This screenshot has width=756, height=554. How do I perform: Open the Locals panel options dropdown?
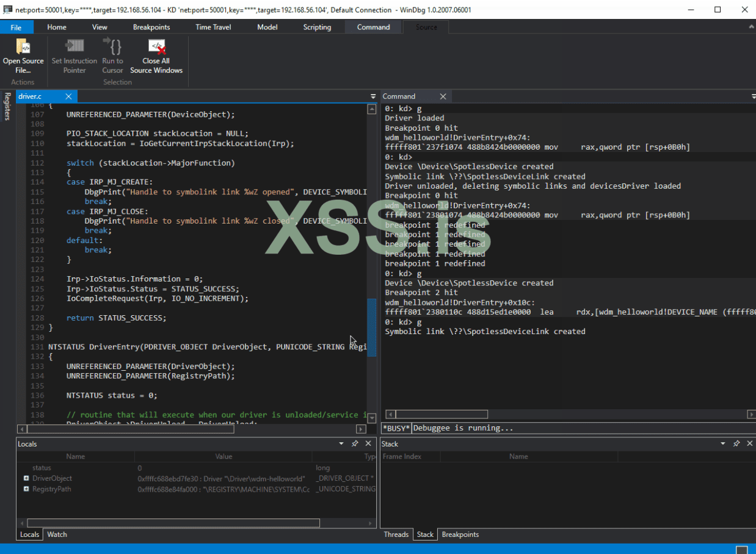(x=341, y=444)
